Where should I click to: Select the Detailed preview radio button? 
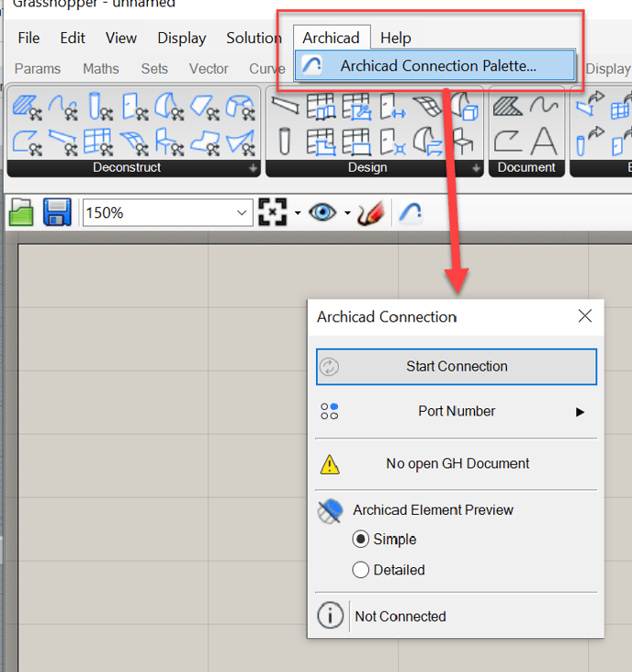[360, 570]
